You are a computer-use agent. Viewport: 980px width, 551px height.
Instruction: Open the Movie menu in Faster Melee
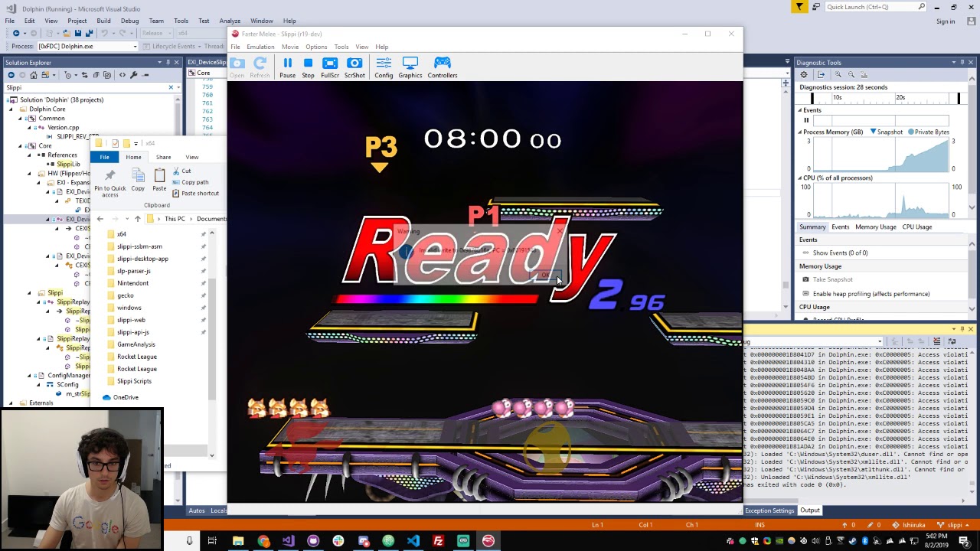point(290,47)
